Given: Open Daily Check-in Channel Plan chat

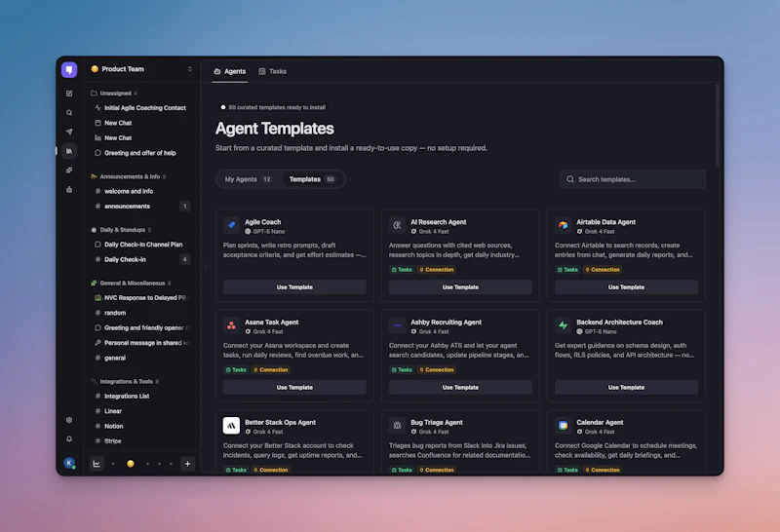Looking at the screenshot, I should pyautogui.click(x=140, y=245).
